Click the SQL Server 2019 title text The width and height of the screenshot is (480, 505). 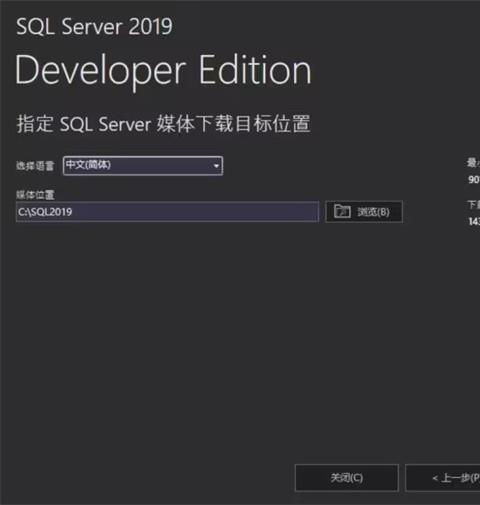(x=94, y=27)
